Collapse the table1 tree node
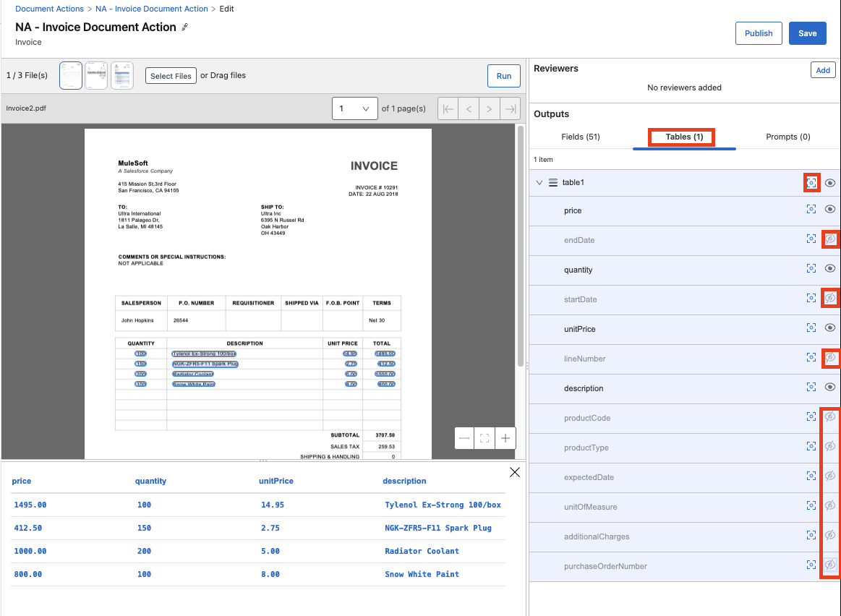This screenshot has height=616, width=841. 539,183
